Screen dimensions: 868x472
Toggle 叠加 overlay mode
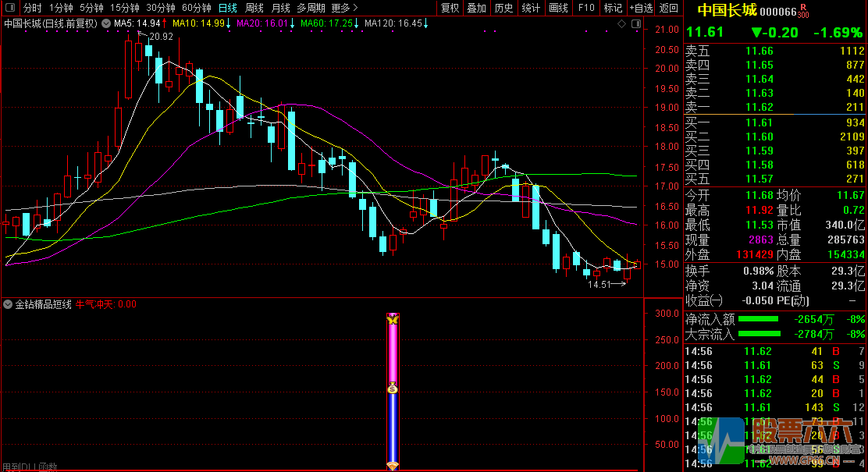point(476,8)
